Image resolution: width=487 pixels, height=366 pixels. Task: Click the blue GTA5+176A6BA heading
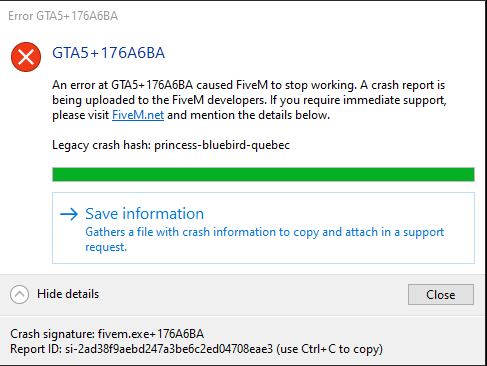coord(108,53)
